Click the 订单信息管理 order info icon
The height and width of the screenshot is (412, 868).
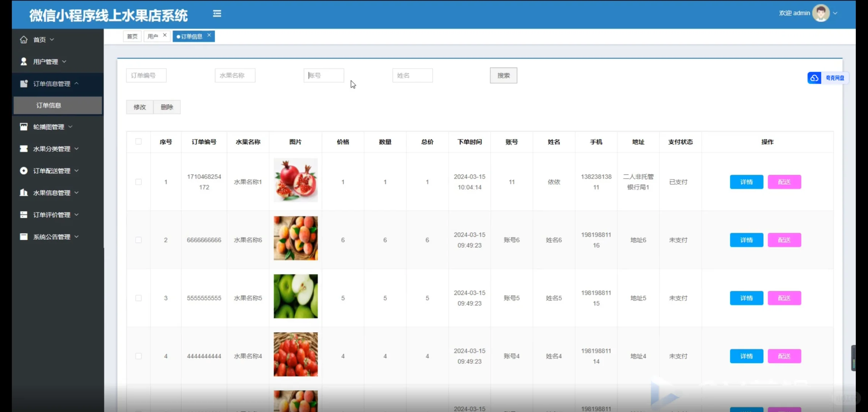24,84
